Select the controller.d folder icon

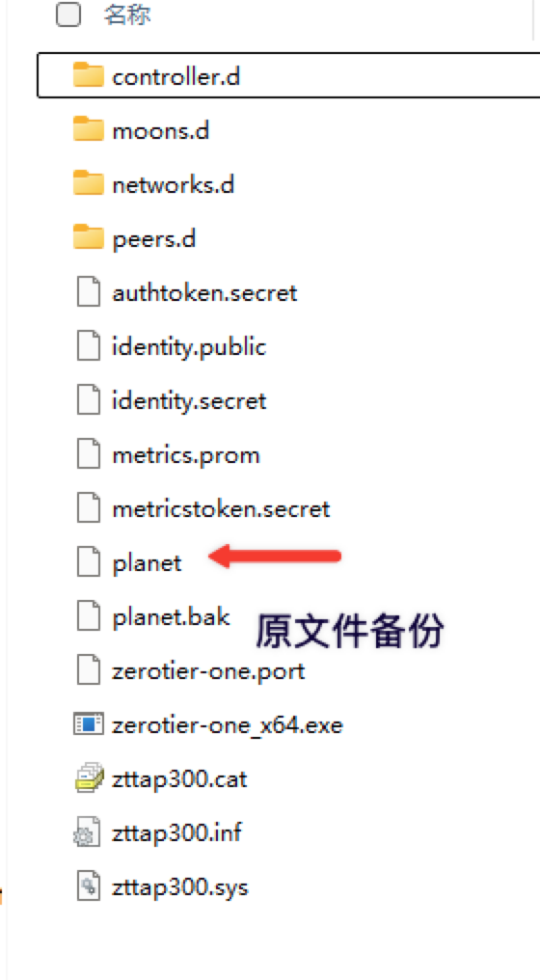88,75
